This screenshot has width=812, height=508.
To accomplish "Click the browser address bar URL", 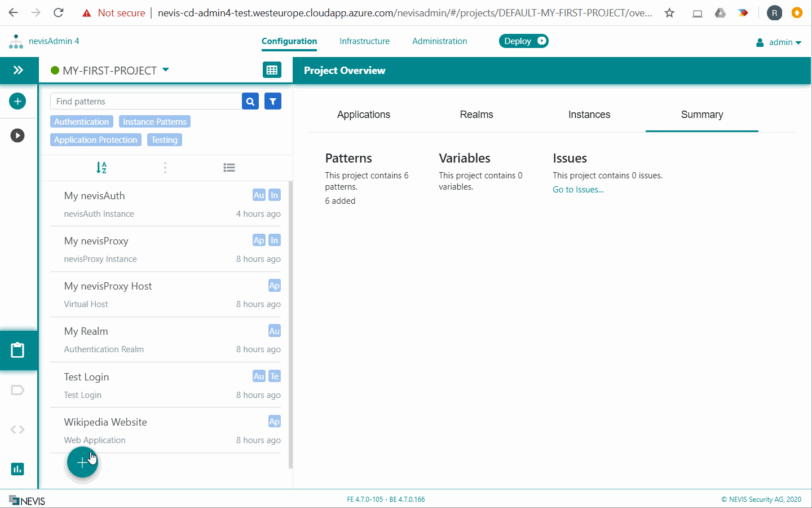I will point(405,13).
